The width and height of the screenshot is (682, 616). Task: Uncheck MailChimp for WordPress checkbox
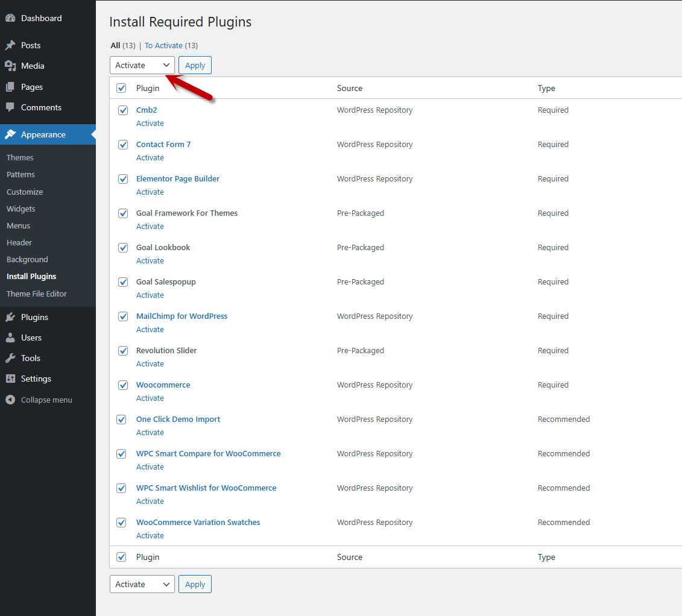click(x=123, y=316)
